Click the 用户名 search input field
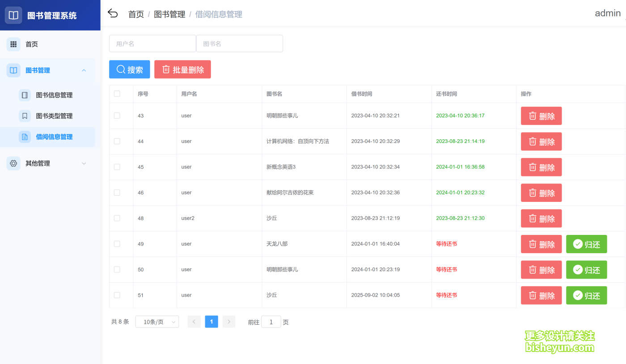626x364 pixels. pyautogui.click(x=152, y=43)
